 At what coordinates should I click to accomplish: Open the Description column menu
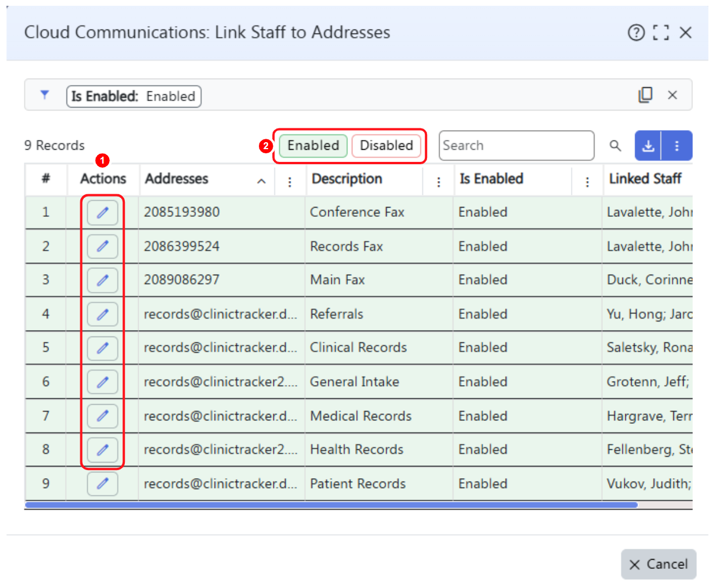pos(439,182)
